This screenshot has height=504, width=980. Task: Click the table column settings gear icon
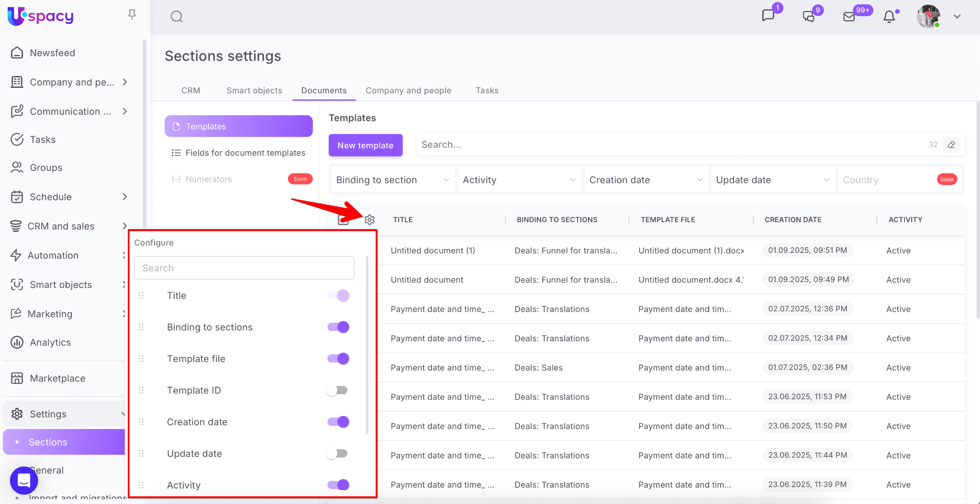click(x=369, y=220)
